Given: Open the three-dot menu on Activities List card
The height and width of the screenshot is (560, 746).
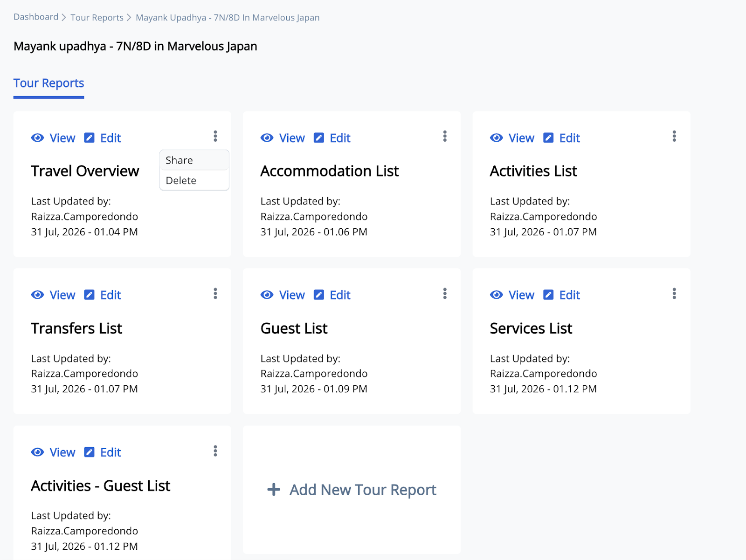Looking at the screenshot, I should tap(674, 136).
